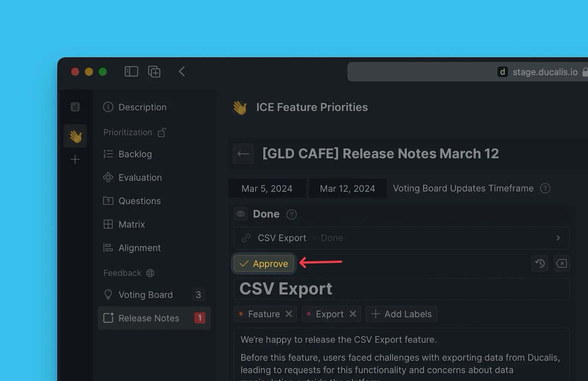Viewport: 588px width, 381px height.
Task: Remove the Export label
Action: [x=353, y=314]
